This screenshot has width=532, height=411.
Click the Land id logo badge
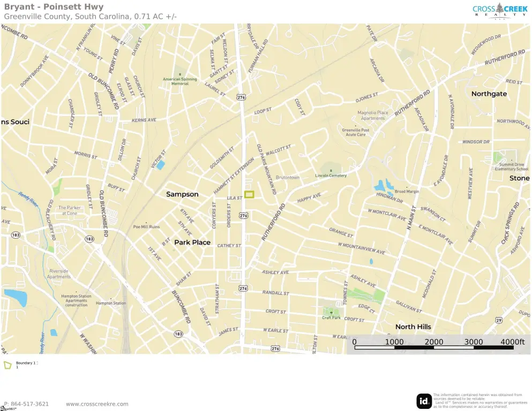(424, 401)
